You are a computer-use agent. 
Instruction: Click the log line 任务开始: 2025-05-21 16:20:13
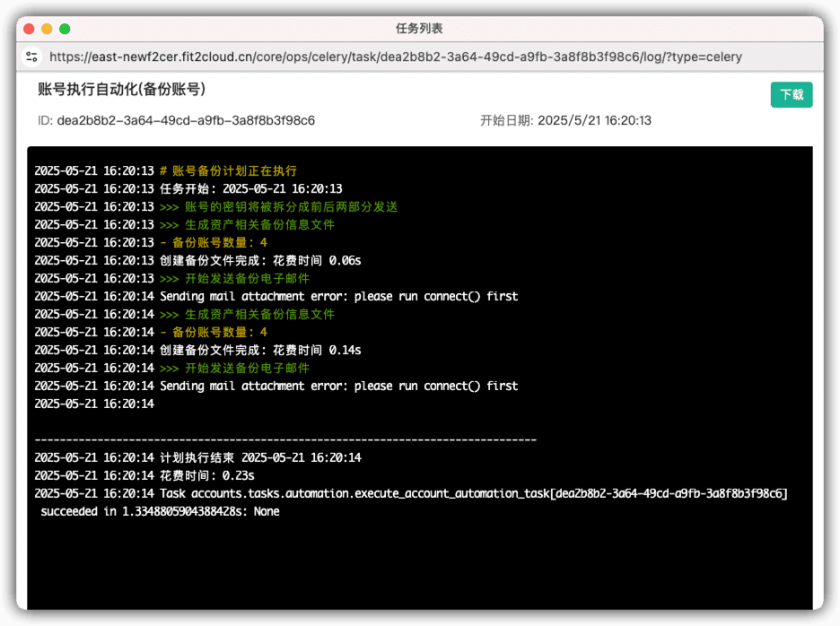(188, 188)
